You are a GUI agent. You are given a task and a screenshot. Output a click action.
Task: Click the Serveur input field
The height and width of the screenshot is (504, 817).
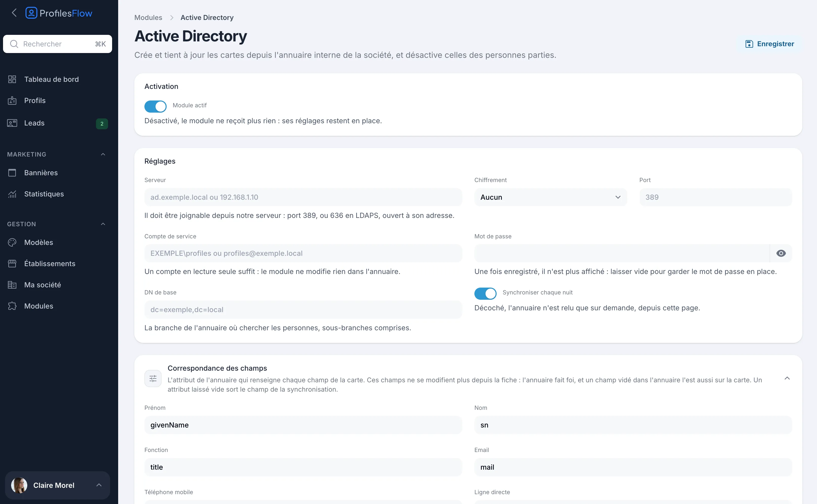303,197
